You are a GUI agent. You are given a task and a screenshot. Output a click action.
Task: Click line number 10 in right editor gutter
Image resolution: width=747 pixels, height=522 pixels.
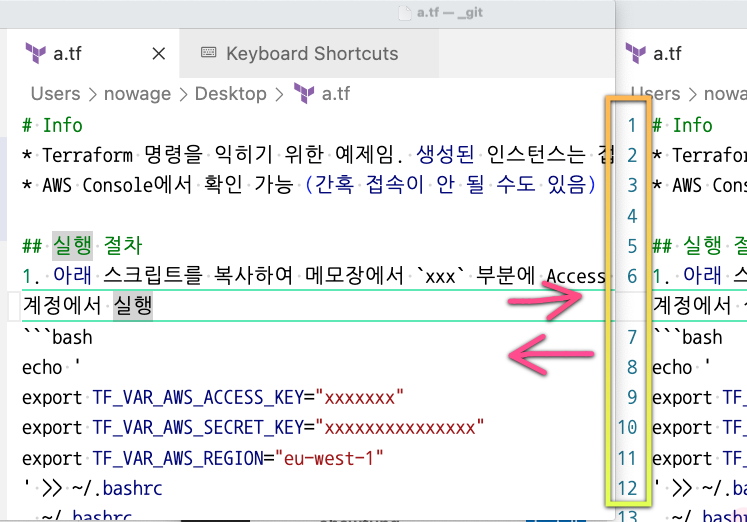[x=627, y=428]
